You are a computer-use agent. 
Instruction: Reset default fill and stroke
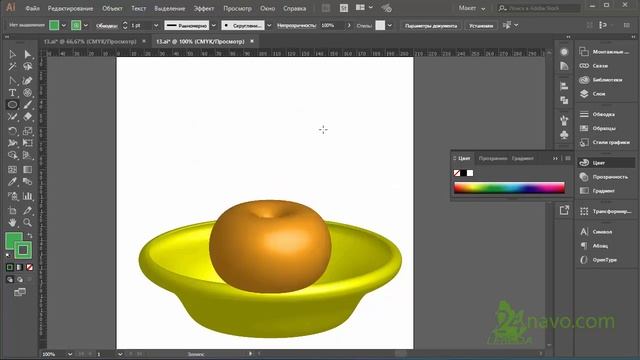pos(9,255)
